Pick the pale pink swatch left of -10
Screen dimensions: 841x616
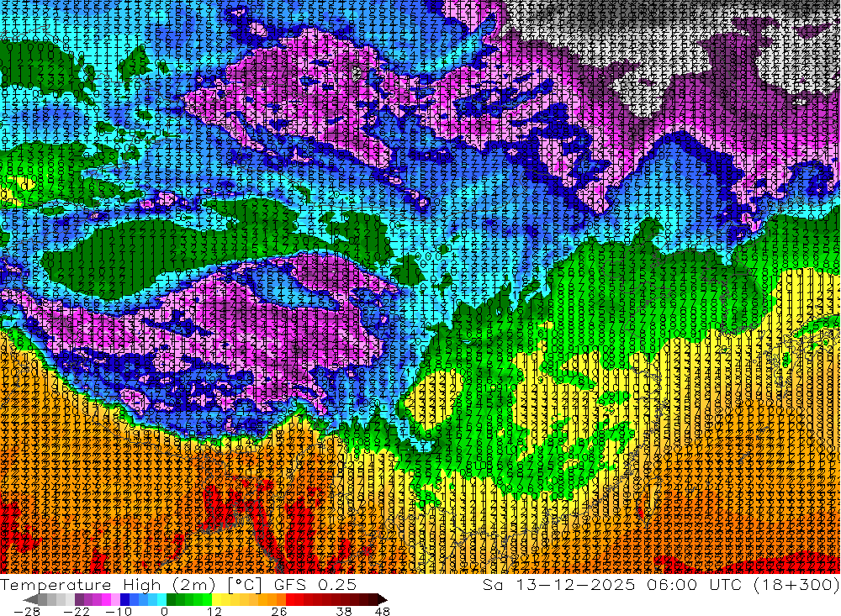pyautogui.click(x=115, y=599)
